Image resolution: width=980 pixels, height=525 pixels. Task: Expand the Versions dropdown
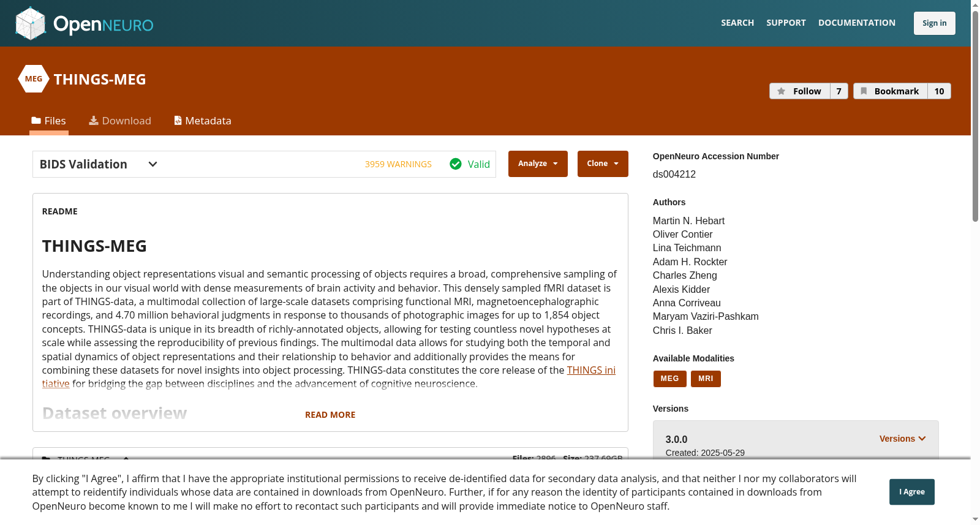[x=903, y=439]
